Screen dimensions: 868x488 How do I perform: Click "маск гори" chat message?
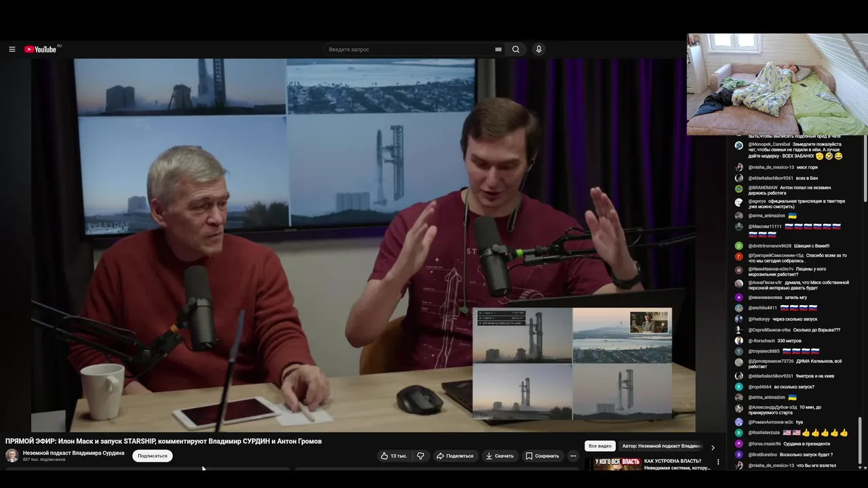coord(807,167)
